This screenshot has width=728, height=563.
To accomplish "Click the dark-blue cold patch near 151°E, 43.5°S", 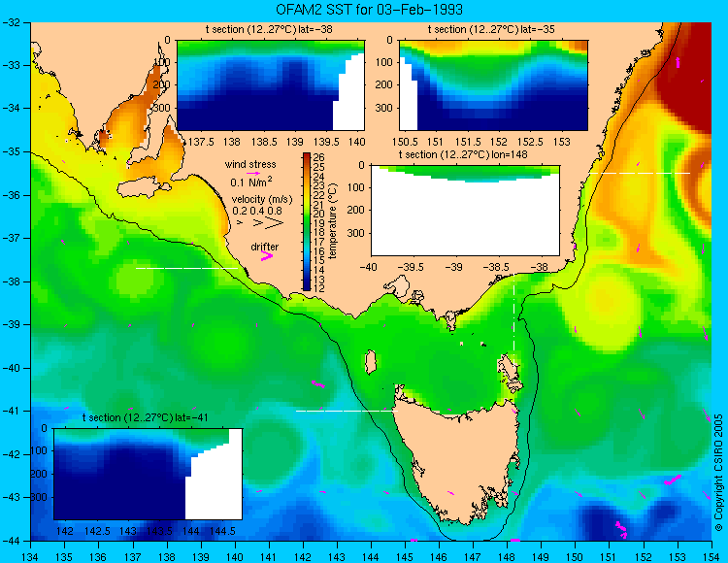I will pyautogui.click(x=601, y=522).
